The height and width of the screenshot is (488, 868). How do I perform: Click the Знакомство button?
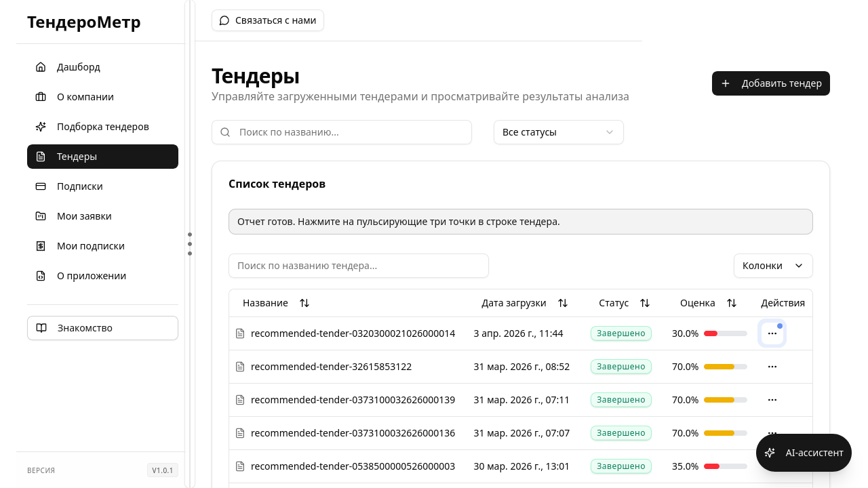[102, 328]
